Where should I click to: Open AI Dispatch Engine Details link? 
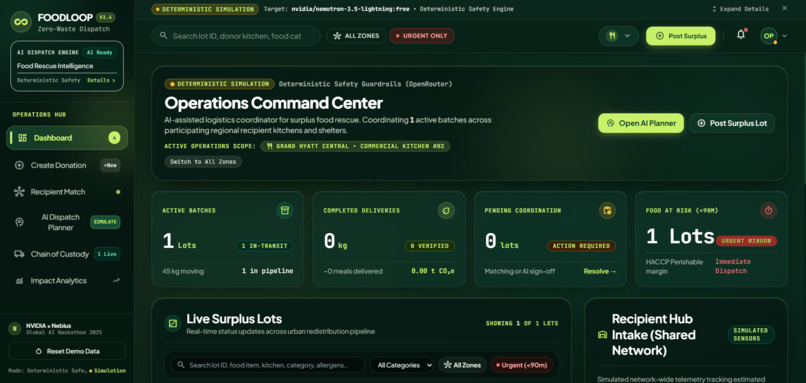(101, 80)
